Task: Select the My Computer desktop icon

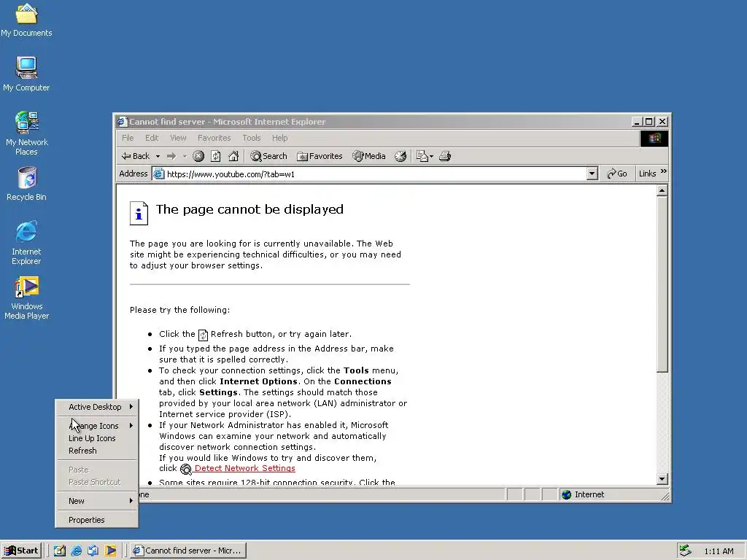Action: tap(26, 74)
